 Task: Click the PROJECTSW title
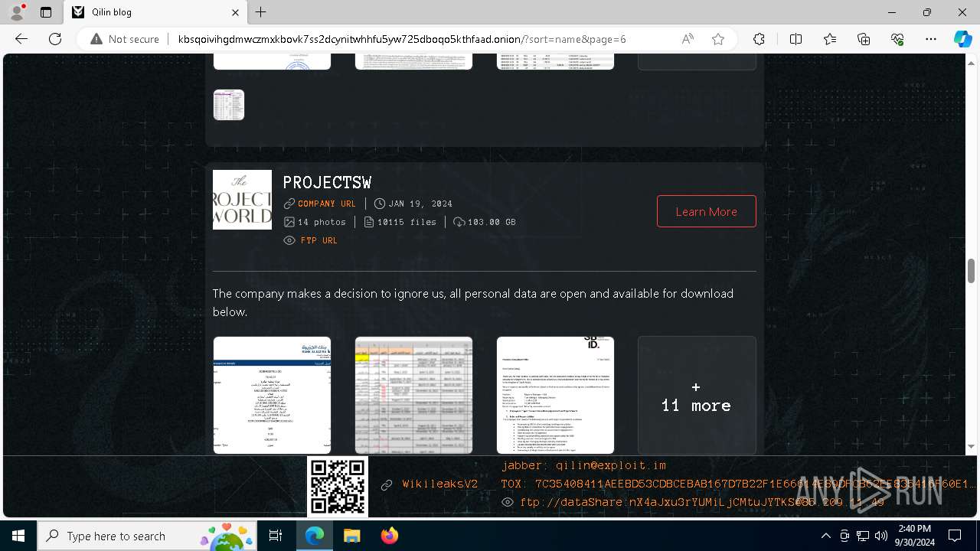coord(327,182)
